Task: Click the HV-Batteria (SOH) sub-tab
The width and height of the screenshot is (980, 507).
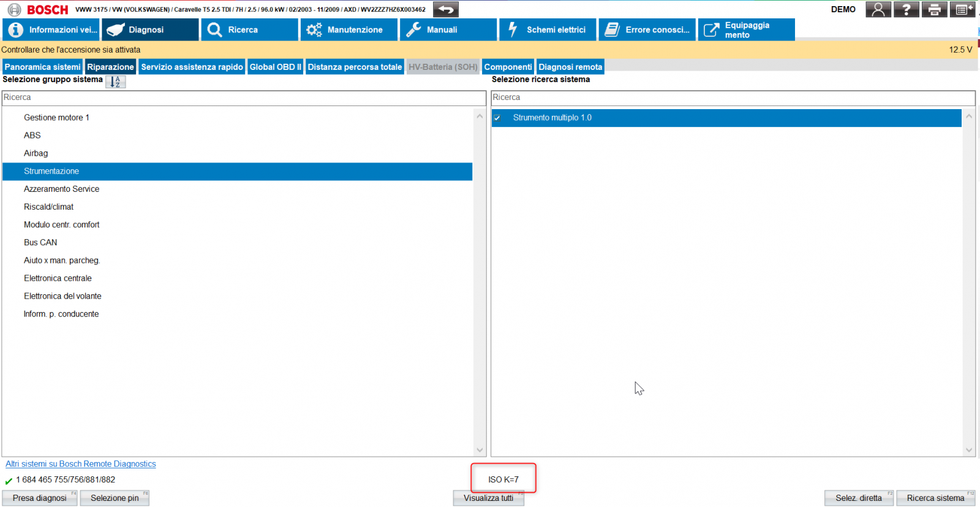Action: (443, 67)
